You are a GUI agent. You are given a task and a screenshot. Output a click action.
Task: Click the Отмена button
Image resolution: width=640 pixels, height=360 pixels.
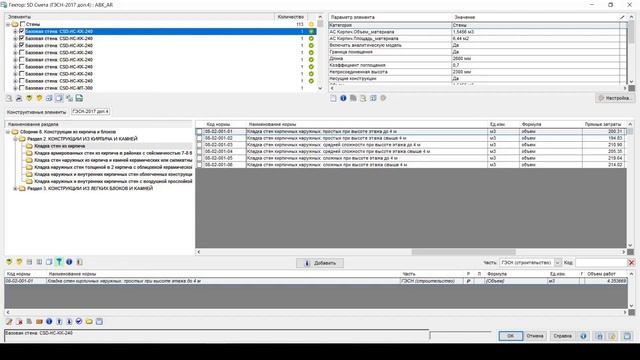click(535, 336)
